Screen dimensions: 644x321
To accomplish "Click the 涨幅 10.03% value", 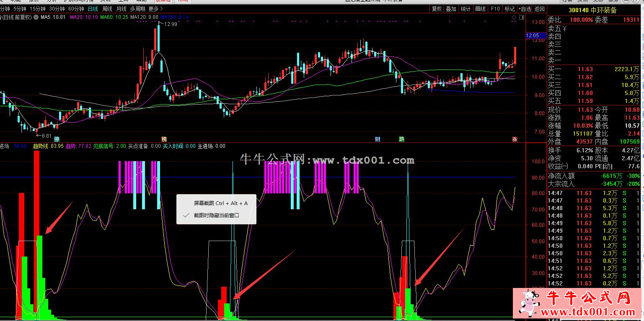I will pyautogui.click(x=582, y=126).
